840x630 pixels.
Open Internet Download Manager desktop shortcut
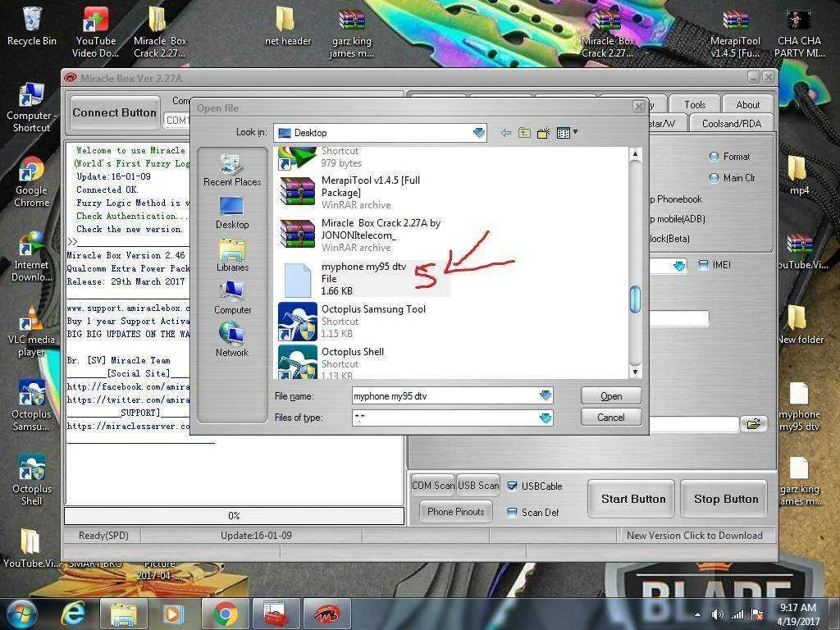pos(32,257)
